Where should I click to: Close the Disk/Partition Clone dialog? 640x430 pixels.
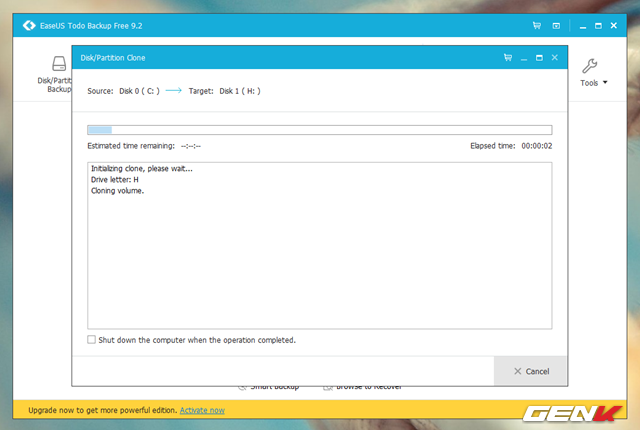pos(554,58)
